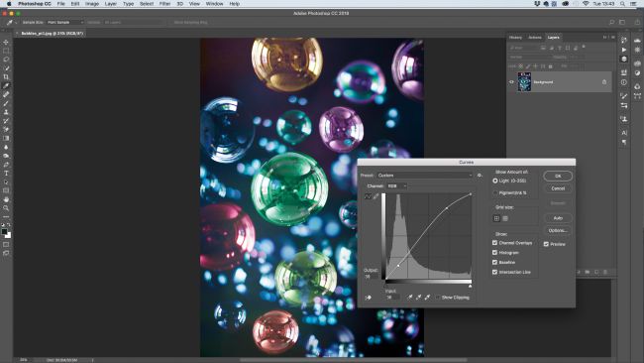Open the Image menu
Viewport: 644px width, 363px height.
pos(91,4)
